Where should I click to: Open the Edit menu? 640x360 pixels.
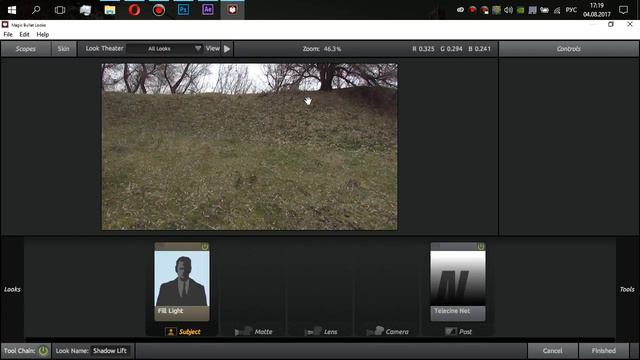click(24, 34)
